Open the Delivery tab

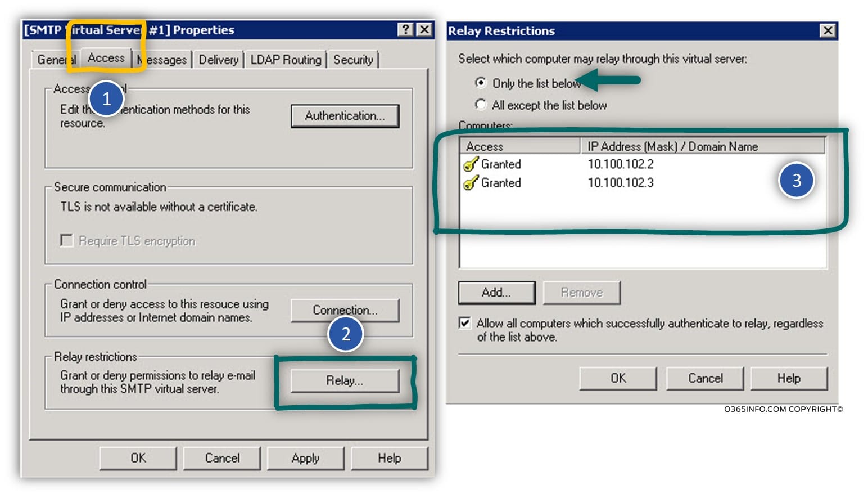[x=219, y=60]
